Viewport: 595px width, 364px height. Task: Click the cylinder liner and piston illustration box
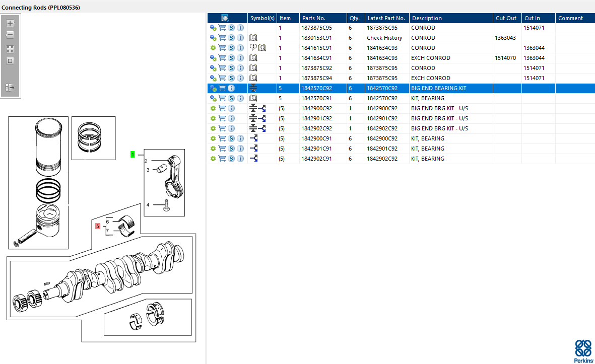[x=38, y=183]
